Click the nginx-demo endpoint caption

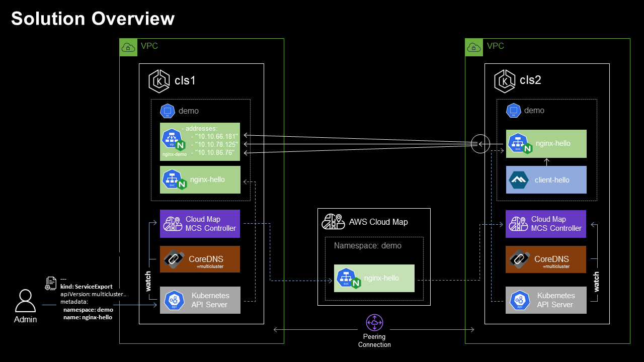(175, 154)
